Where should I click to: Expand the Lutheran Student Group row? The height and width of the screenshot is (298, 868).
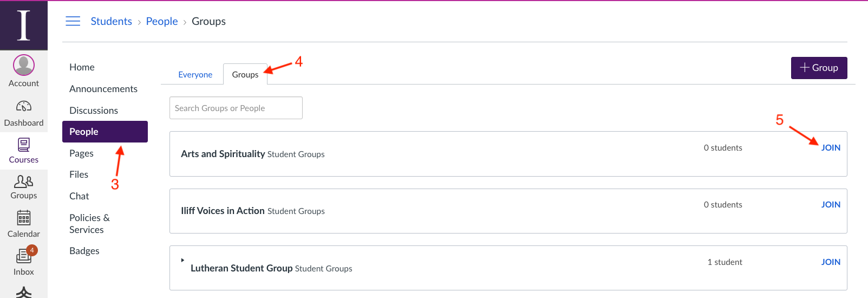tap(182, 260)
